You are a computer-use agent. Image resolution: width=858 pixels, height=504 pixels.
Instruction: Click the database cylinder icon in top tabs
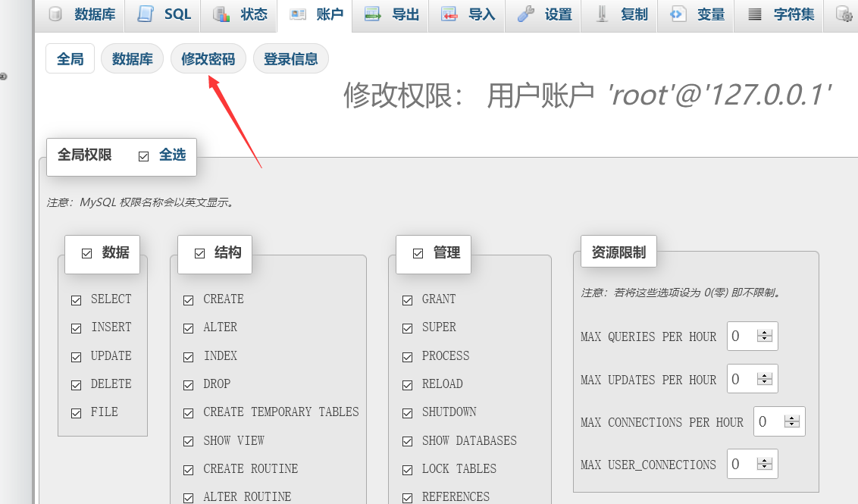[55, 14]
